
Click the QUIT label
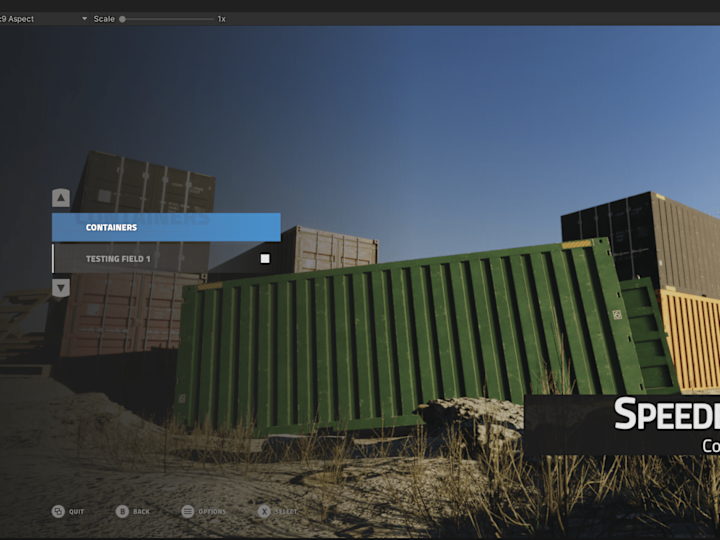[77, 512]
